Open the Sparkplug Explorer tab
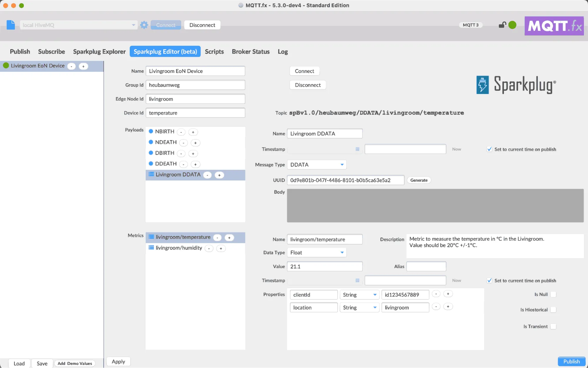Screen dimensions: 588x368 pyautogui.click(x=99, y=52)
